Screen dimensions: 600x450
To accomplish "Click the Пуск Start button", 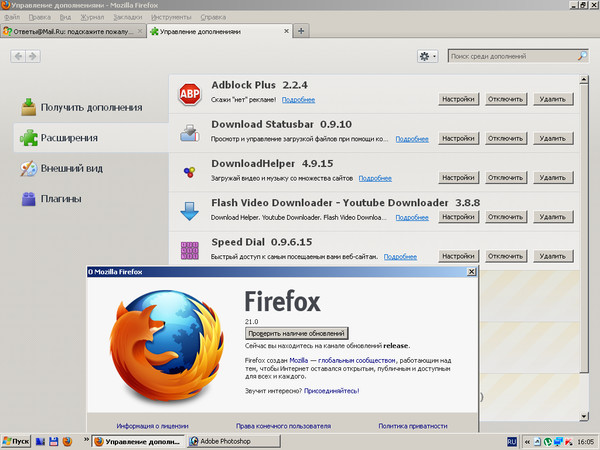I will pyautogui.click(x=16, y=442).
